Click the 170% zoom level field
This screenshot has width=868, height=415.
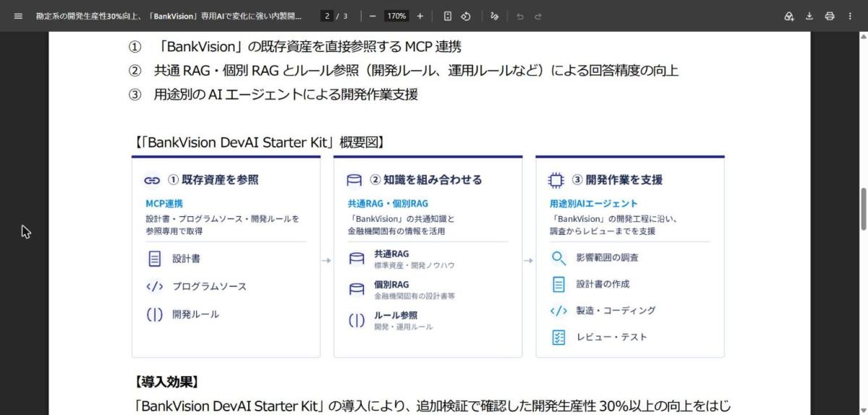point(396,16)
